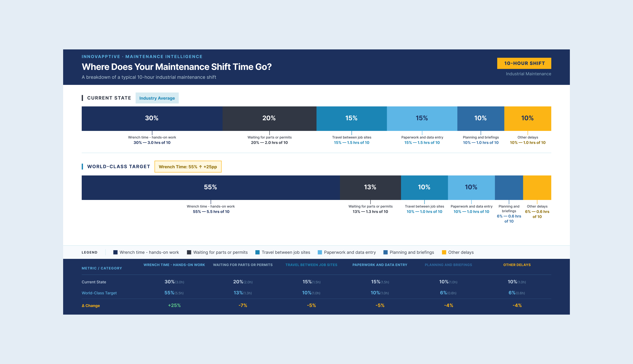Click the CURRENT STATE section title
Screen dimensions: 633x364
click(109, 98)
